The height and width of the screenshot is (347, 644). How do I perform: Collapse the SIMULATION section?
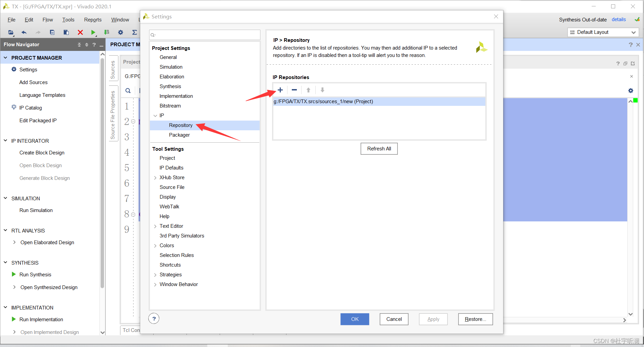[5, 198]
